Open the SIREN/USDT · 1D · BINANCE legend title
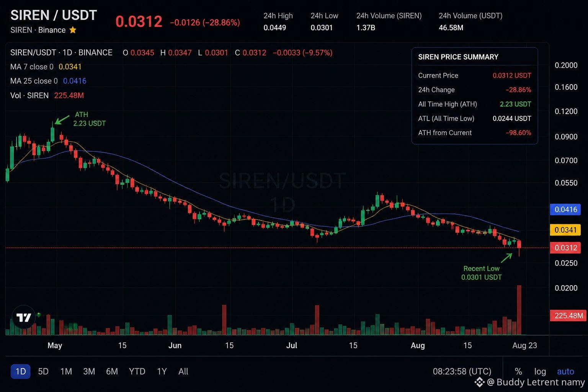The image size is (588, 392). point(61,52)
